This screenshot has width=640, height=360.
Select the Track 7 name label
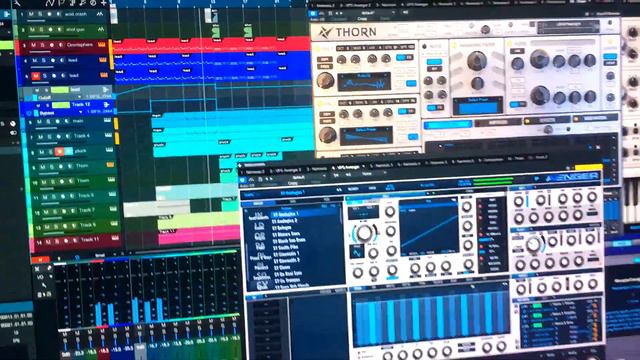click(x=87, y=210)
